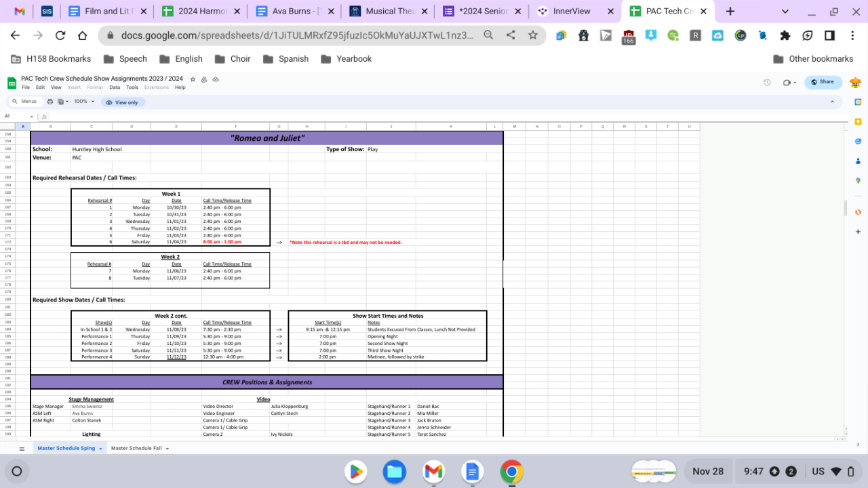Open Tasks side panel icon
The width and height of the screenshot is (868, 488).
[858, 141]
